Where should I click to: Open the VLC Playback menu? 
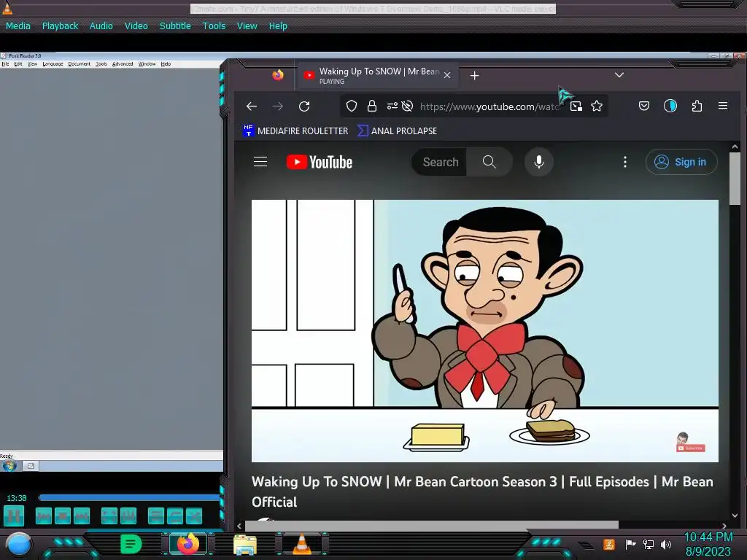click(x=60, y=26)
